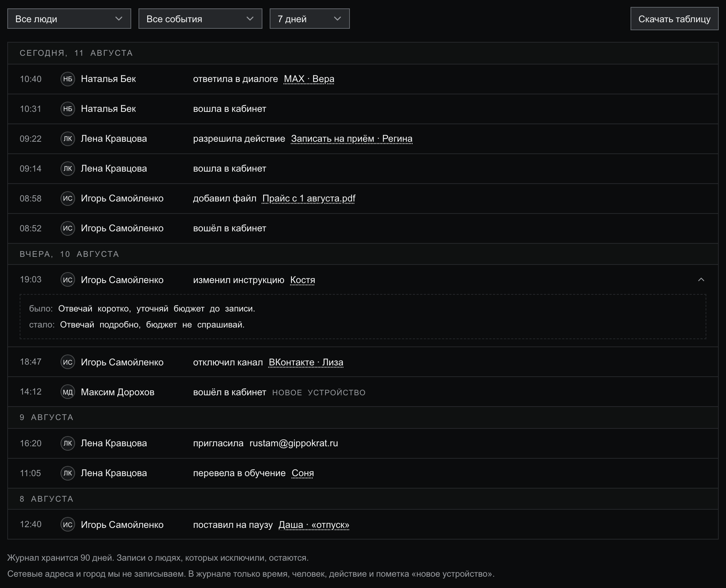The height and width of the screenshot is (588, 726).
Task: Click the ИС avatar at 19:03
Action: (x=68, y=280)
